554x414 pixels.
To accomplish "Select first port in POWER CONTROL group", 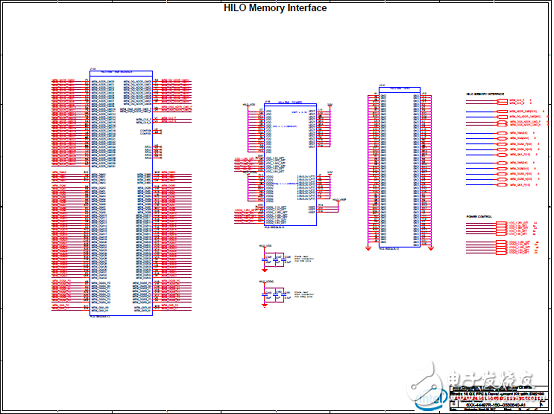I will [x=501, y=223].
